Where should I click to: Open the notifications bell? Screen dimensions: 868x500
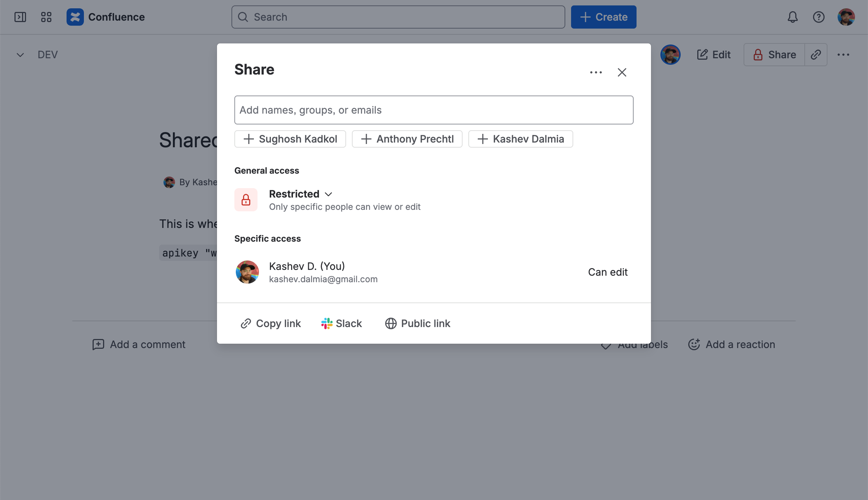point(792,17)
